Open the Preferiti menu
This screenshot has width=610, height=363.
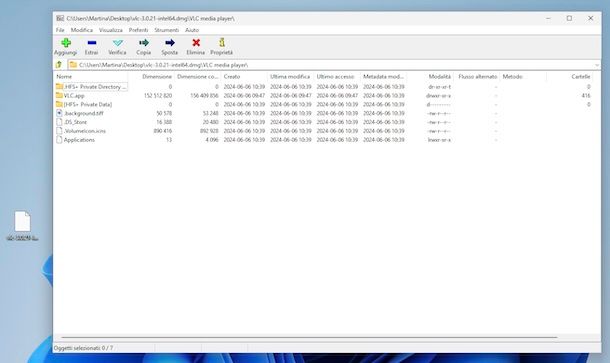pos(138,30)
